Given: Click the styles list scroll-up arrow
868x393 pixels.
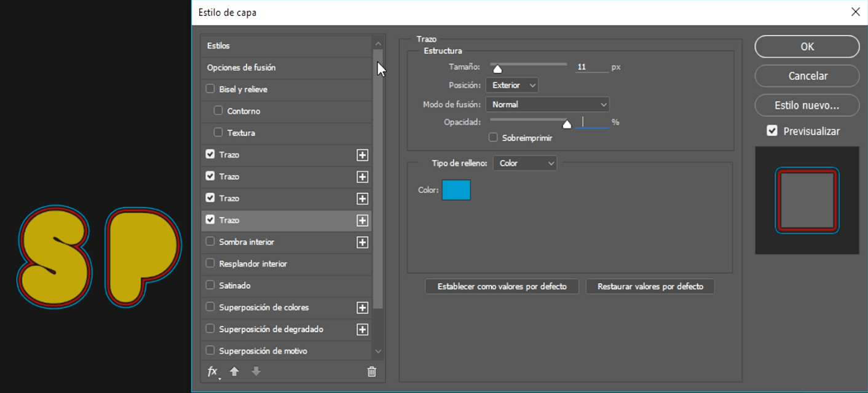Looking at the screenshot, I should [x=378, y=44].
